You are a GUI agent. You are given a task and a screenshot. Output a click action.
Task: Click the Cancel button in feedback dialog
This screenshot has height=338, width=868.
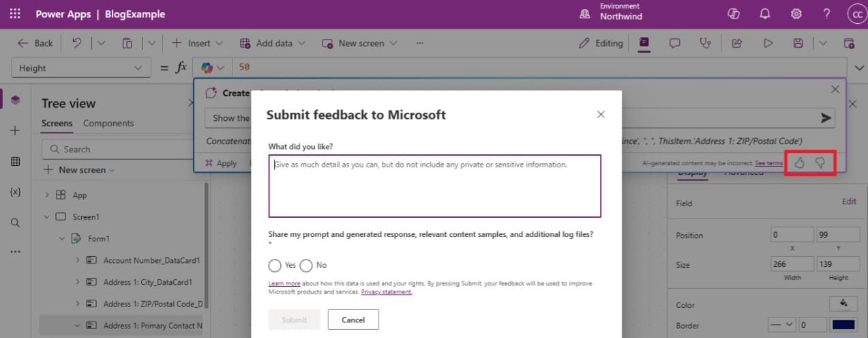coord(353,320)
